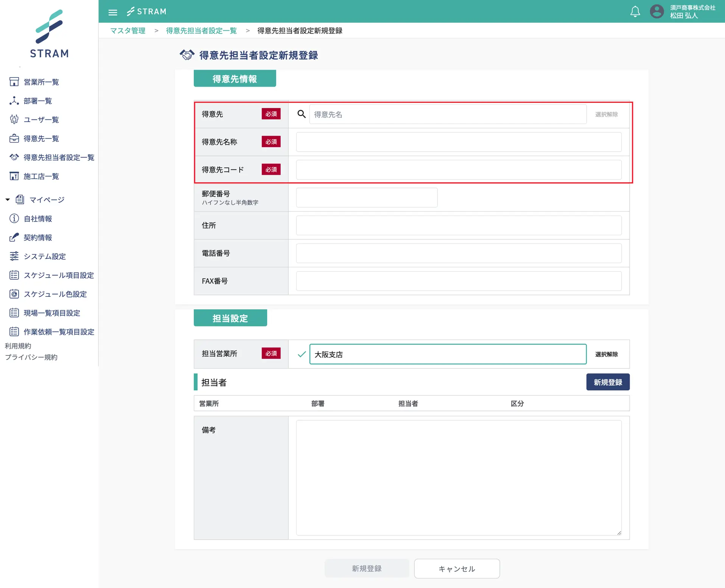
Task: Click the 郵便番号 input field
Action: [x=366, y=198]
